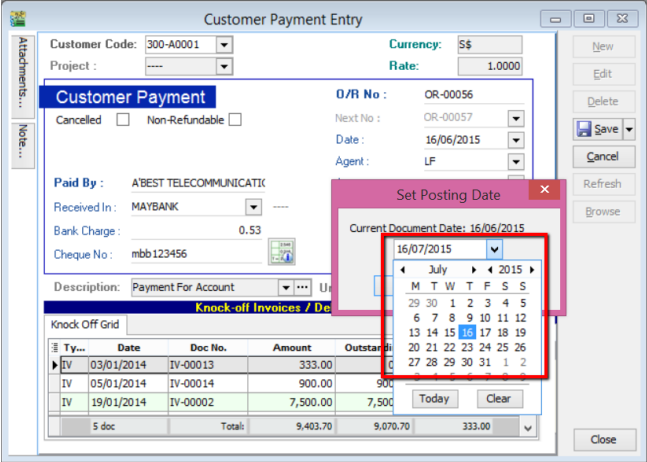This screenshot has width=647, height=462.
Task: Click the Save button disk icon
Action: click(x=586, y=129)
